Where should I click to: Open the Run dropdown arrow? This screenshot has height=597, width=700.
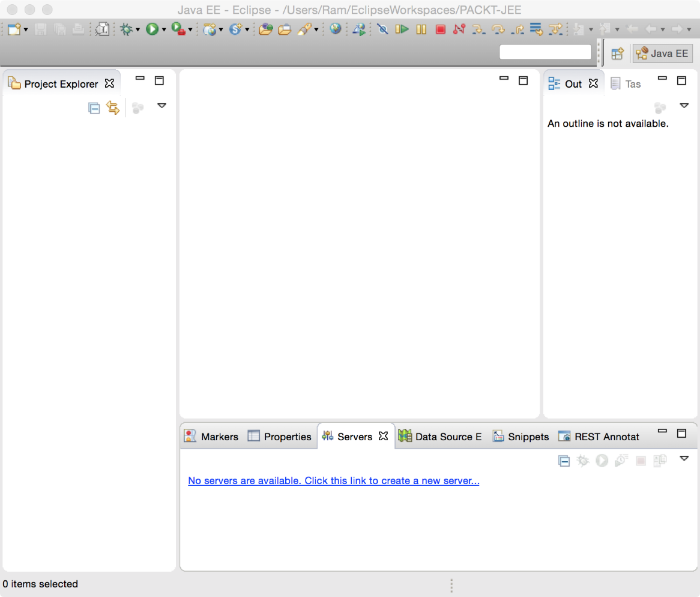[x=164, y=30]
